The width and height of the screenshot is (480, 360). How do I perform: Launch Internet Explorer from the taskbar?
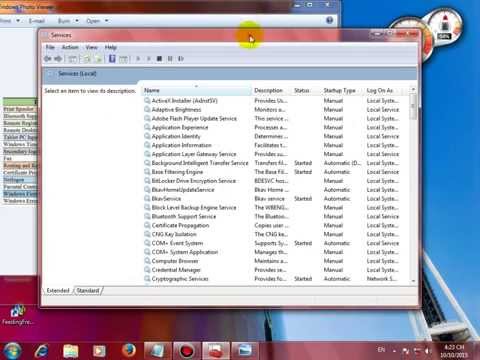pyautogui.click(x=42, y=351)
